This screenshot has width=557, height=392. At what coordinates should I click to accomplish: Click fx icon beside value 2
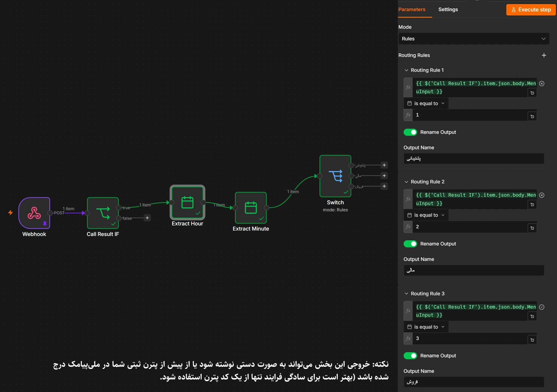(408, 227)
